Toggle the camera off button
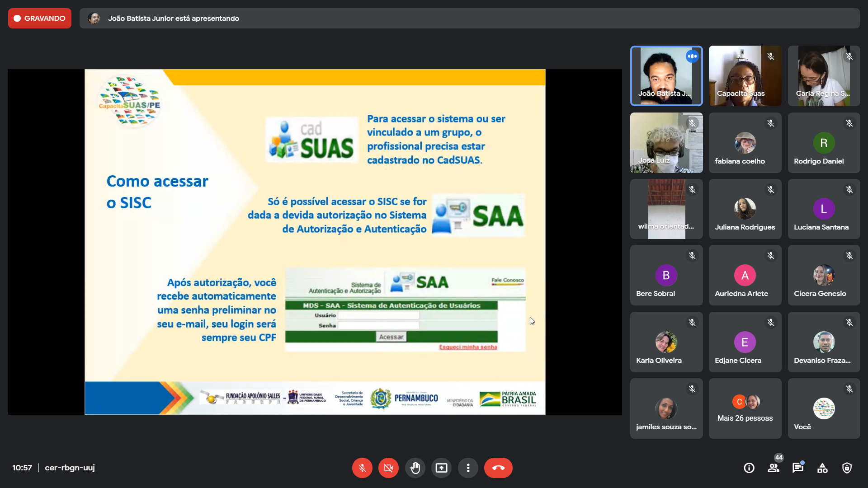868x488 pixels. 388,468
